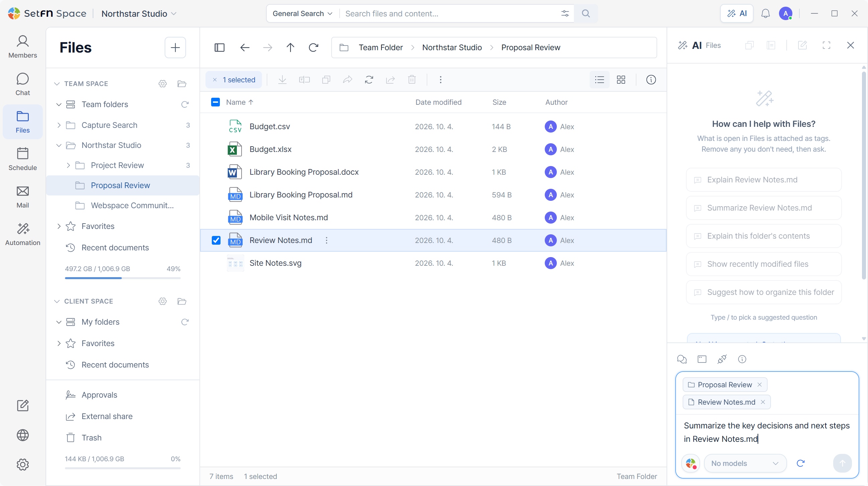Screen dimensions: 868x486
Task: Open the Automation sidebar section
Action: coord(22,234)
